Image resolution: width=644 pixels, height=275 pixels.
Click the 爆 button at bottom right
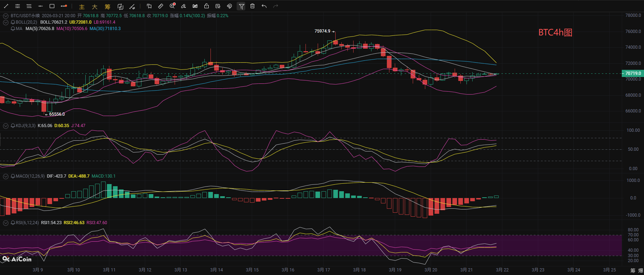641,270
